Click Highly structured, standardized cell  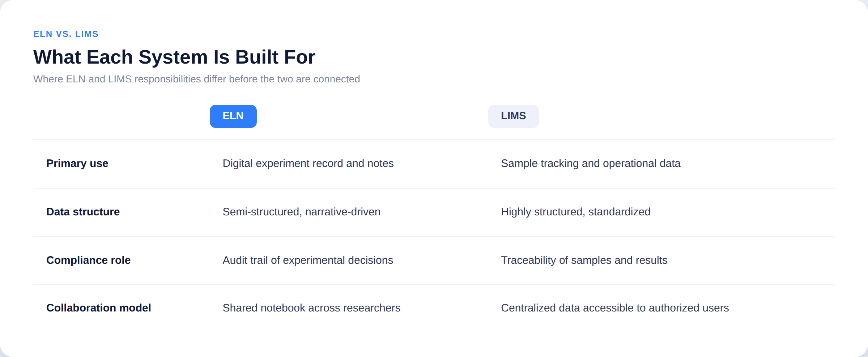(576, 212)
